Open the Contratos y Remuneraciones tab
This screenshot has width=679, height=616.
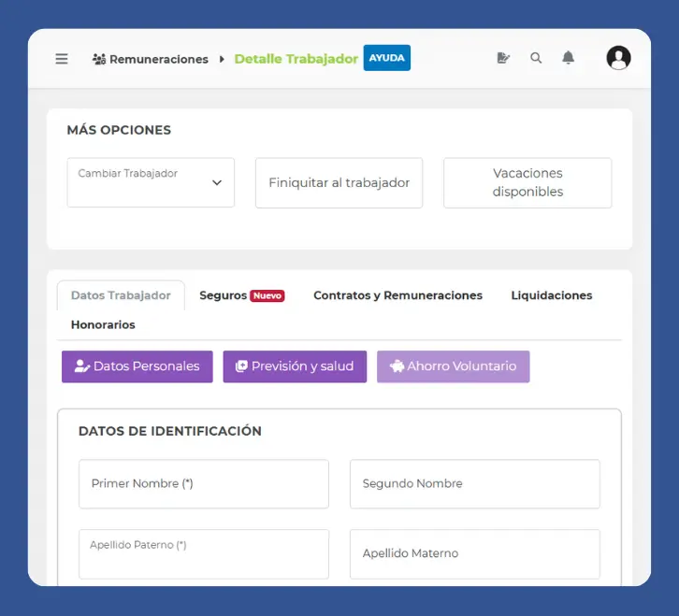(397, 295)
